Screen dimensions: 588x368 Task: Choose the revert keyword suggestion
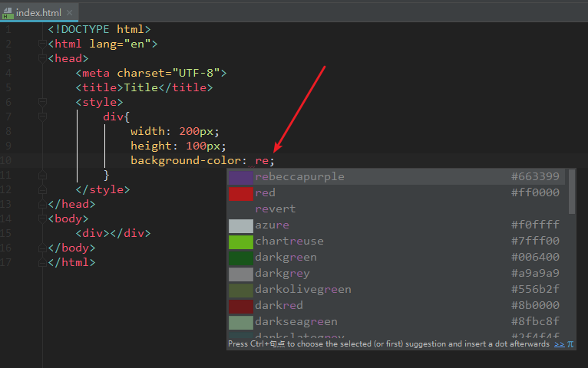coord(397,209)
